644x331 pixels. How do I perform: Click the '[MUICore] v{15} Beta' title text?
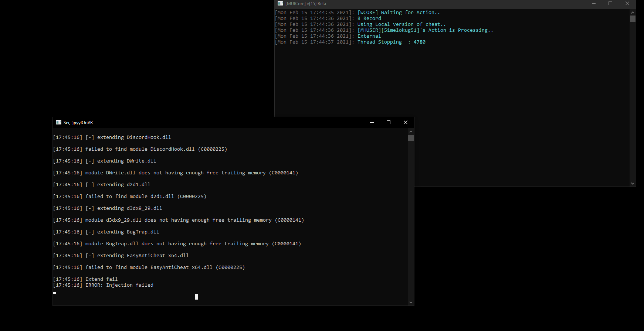[306, 4]
